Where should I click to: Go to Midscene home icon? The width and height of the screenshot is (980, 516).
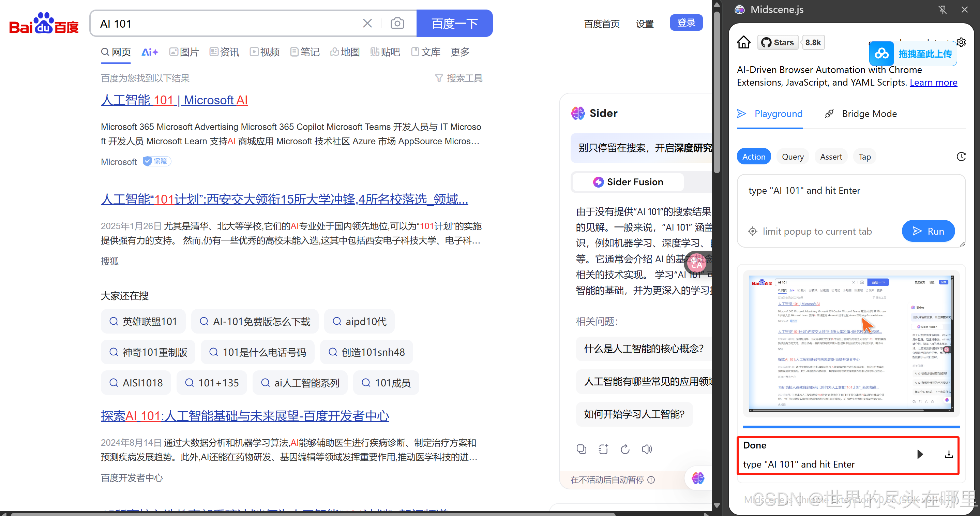coord(743,42)
